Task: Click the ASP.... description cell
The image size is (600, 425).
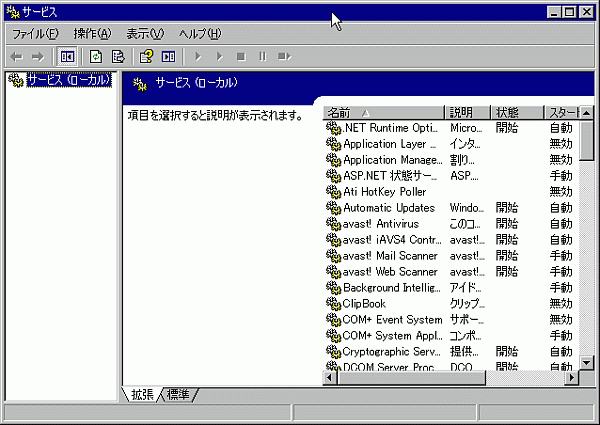Action: tap(464, 176)
